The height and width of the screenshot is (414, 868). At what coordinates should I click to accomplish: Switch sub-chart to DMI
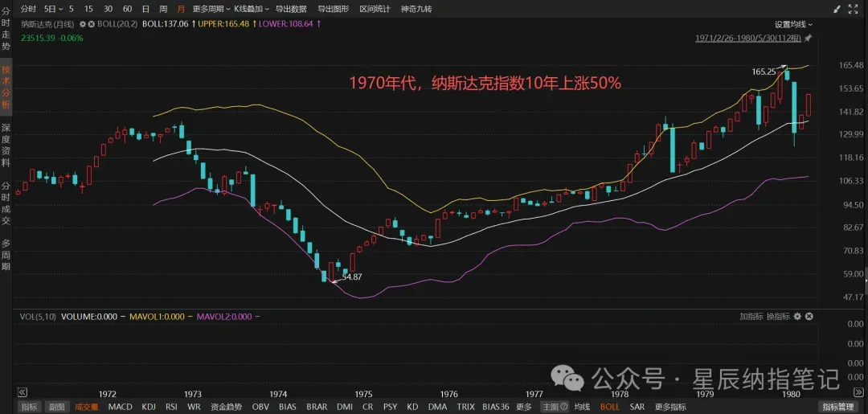tap(344, 407)
